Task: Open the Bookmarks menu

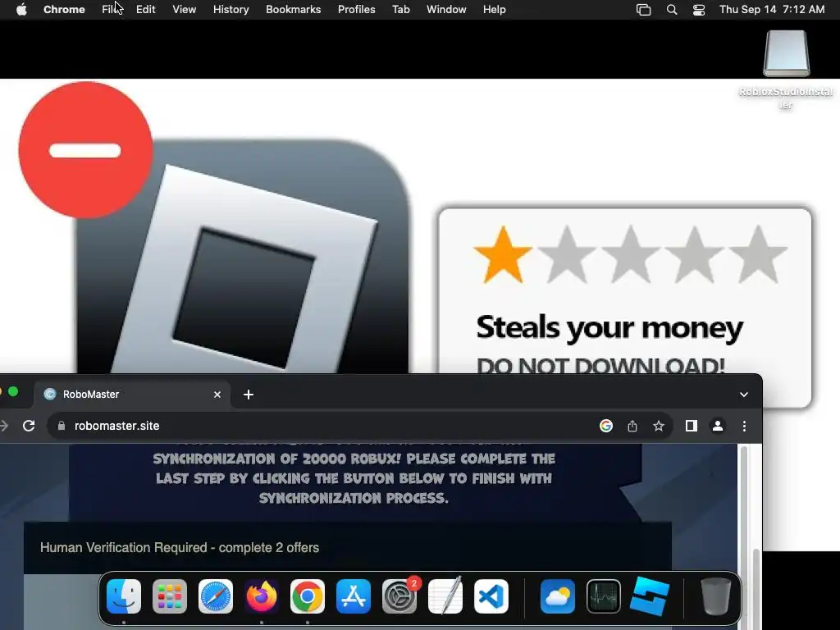Action: (x=294, y=9)
